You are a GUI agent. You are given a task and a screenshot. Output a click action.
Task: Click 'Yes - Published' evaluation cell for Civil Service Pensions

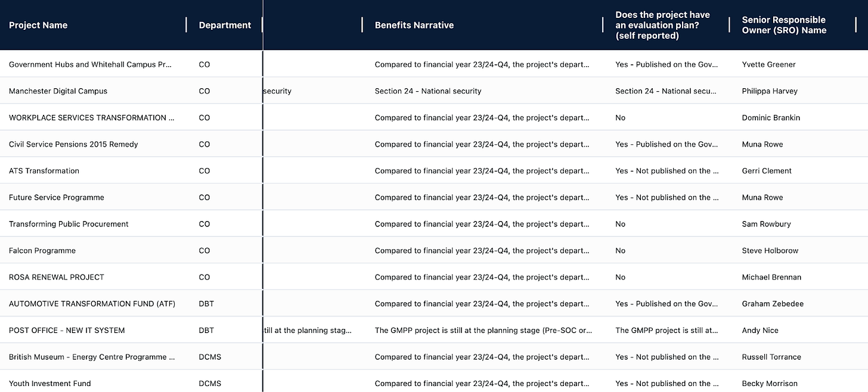click(x=667, y=144)
